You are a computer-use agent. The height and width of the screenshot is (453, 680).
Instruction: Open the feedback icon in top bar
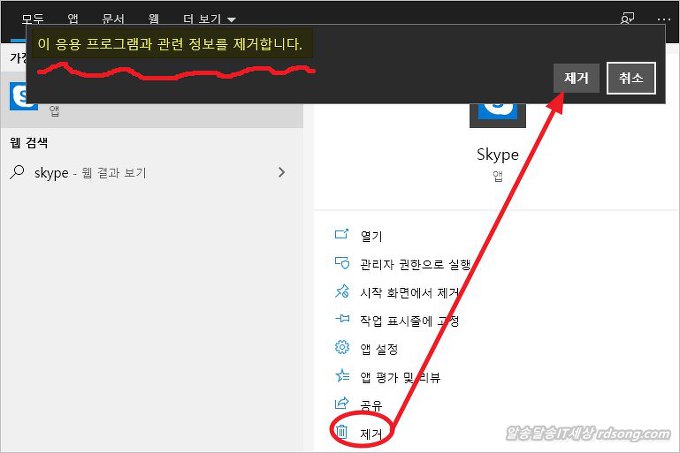[x=627, y=18]
